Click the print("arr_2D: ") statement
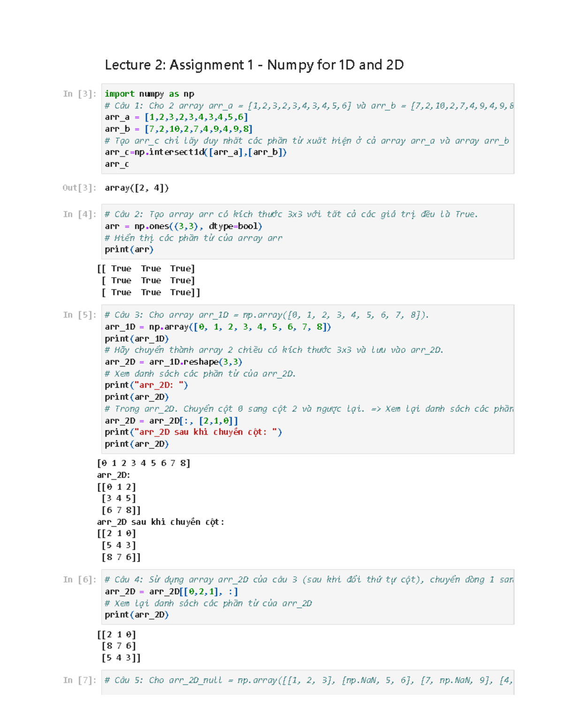Viewport: 563px width, 728px height. (x=146, y=385)
